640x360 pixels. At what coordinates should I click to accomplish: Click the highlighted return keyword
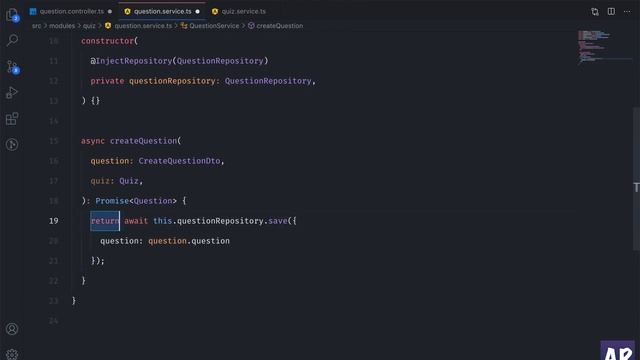coord(105,221)
